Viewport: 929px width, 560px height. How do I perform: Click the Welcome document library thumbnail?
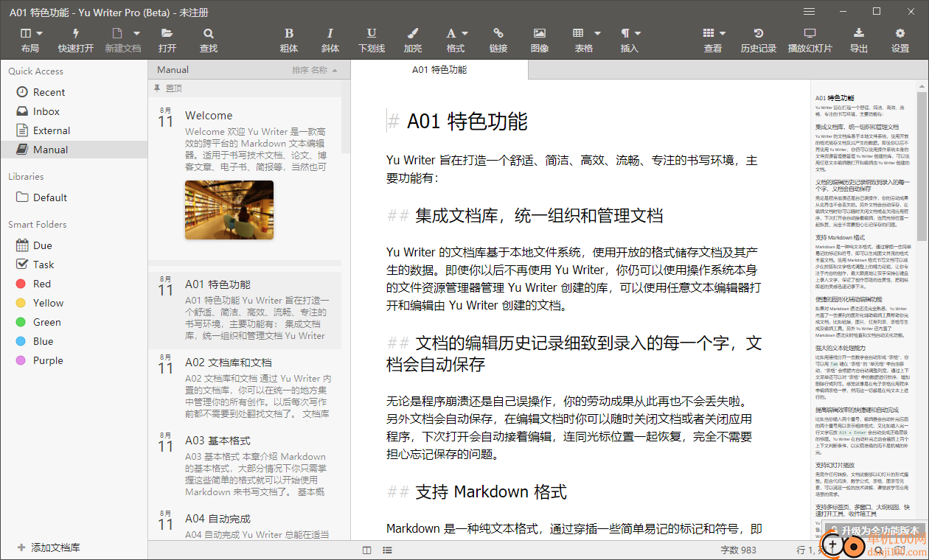pyautogui.click(x=229, y=209)
